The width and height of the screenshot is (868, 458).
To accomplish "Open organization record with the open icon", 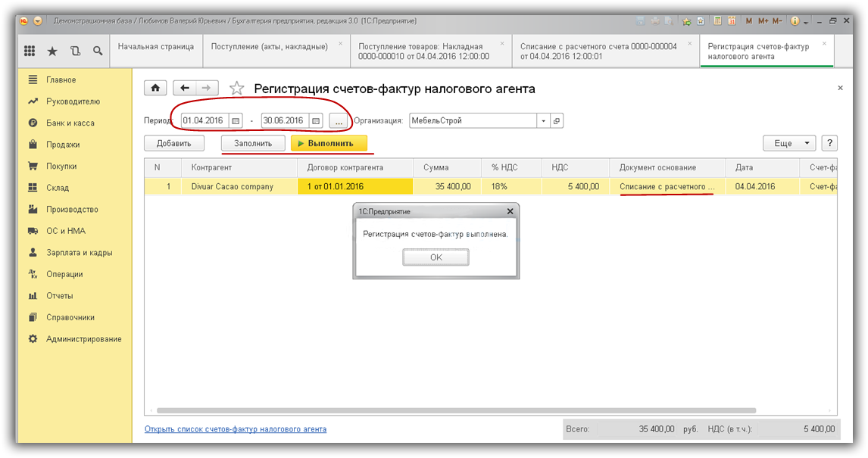I will tap(557, 120).
